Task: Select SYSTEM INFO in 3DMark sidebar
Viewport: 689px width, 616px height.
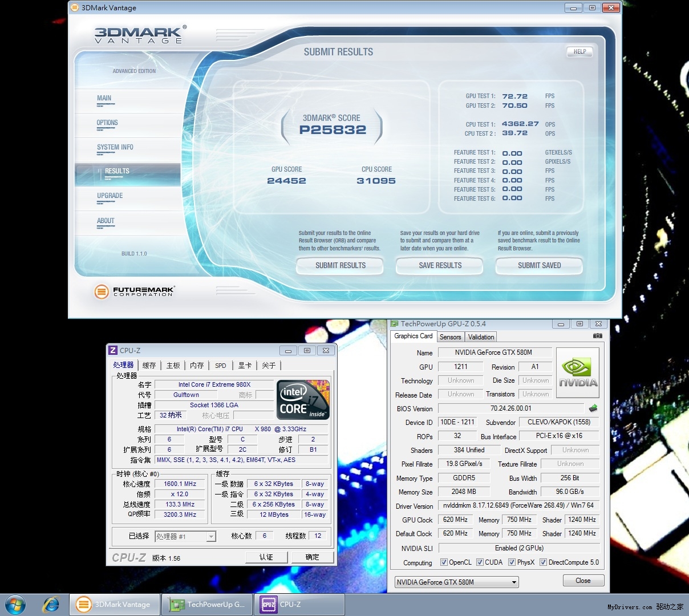Action: [x=115, y=147]
